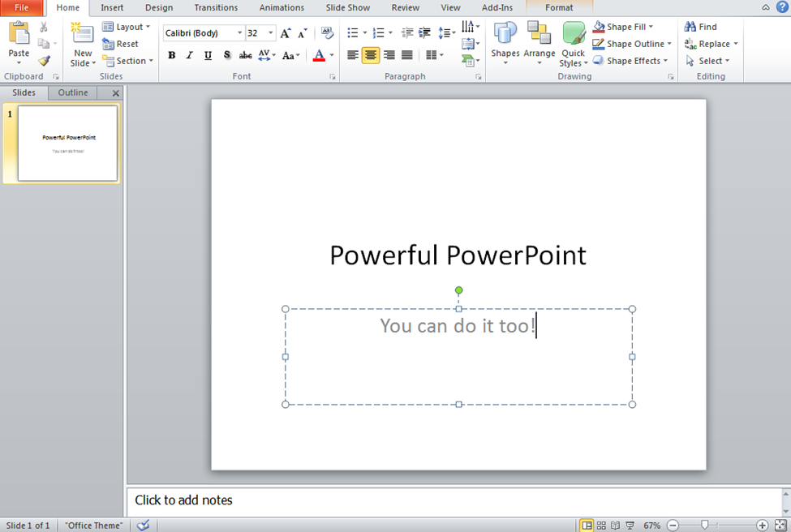This screenshot has height=532, width=791.
Task: Convert text to SmartArt graphic
Action: 471,61
